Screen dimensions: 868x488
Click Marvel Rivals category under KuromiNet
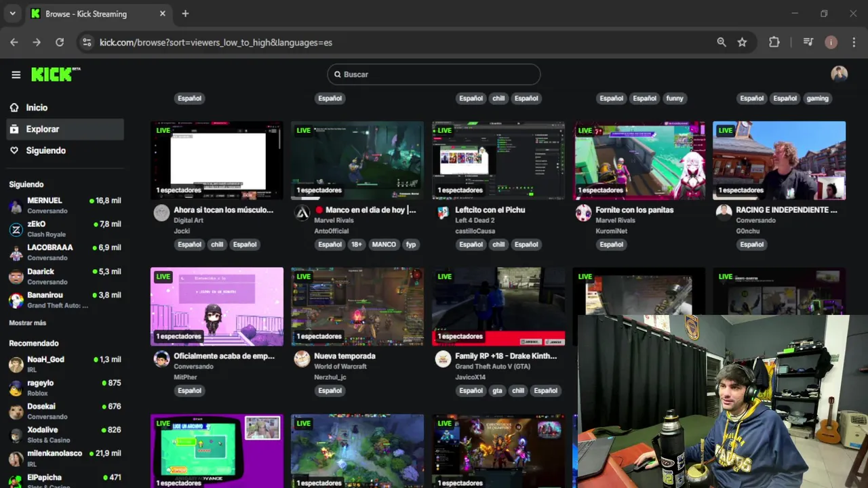coord(615,220)
